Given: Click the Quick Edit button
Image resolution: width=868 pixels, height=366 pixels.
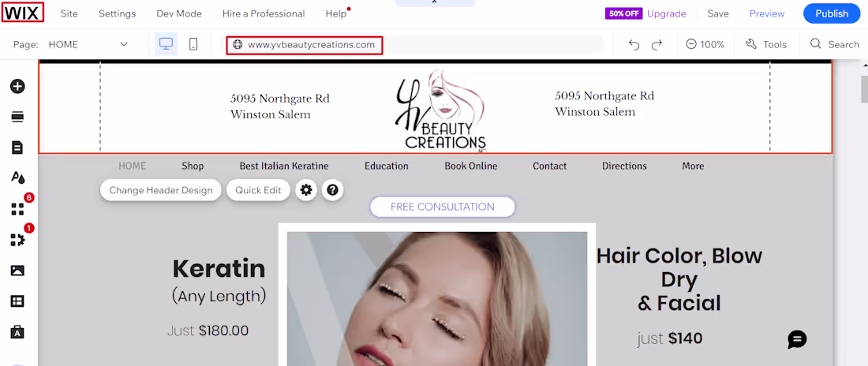Looking at the screenshot, I should click(x=258, y=190).
